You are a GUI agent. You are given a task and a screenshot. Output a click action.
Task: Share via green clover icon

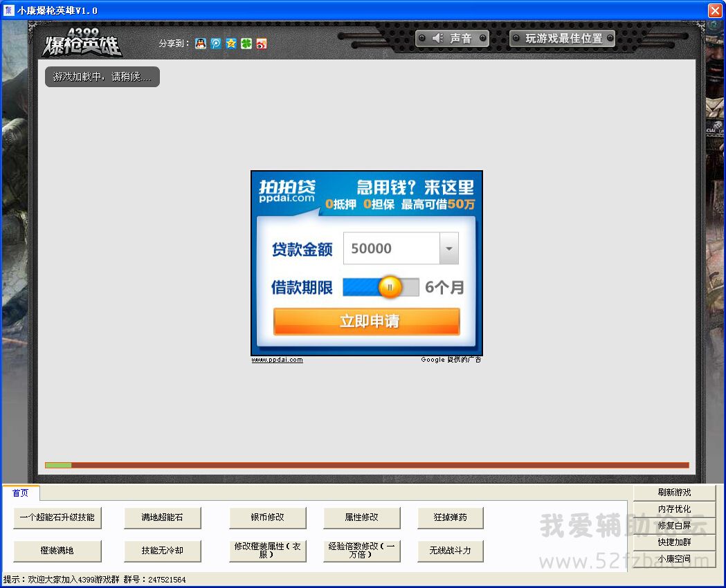tap(246, 44)
